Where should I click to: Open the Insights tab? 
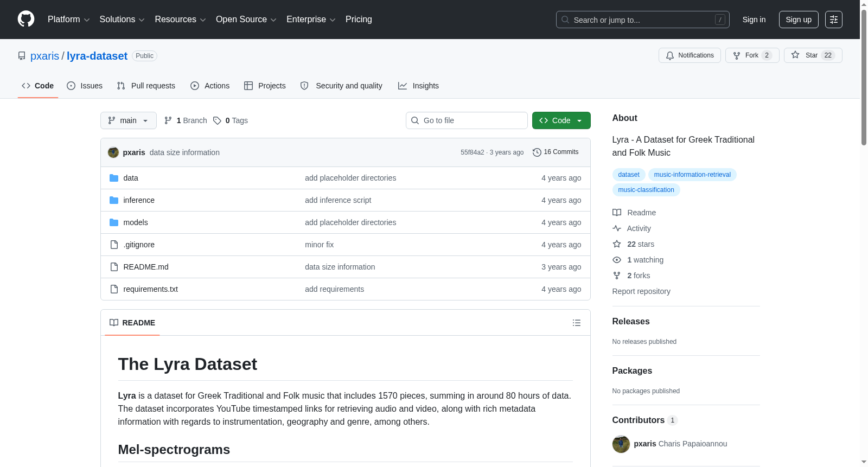point(418,86)
